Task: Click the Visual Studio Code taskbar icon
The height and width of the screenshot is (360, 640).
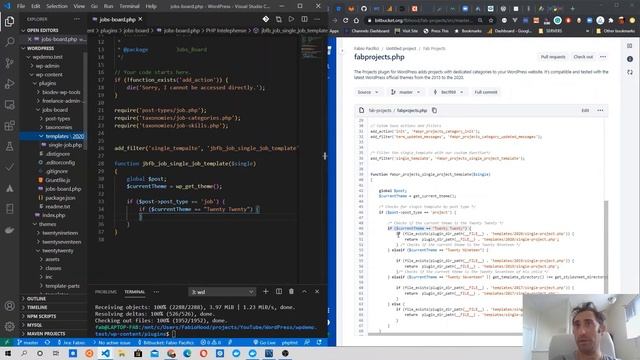Action: tap(105, 353)
